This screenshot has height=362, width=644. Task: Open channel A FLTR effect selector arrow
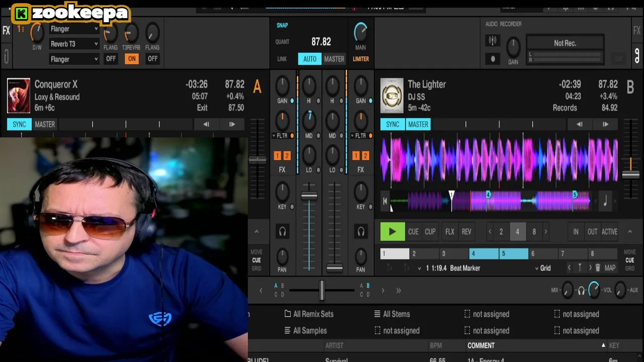273,136
